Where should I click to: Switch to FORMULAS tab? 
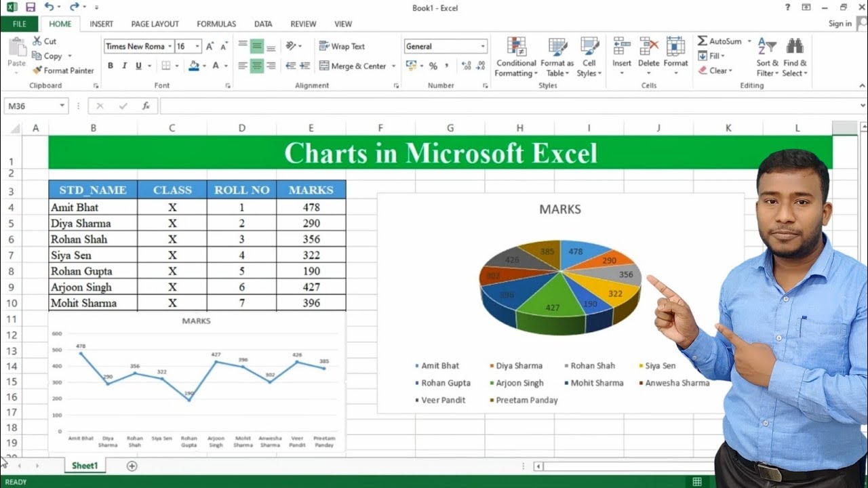click(216, 24)
